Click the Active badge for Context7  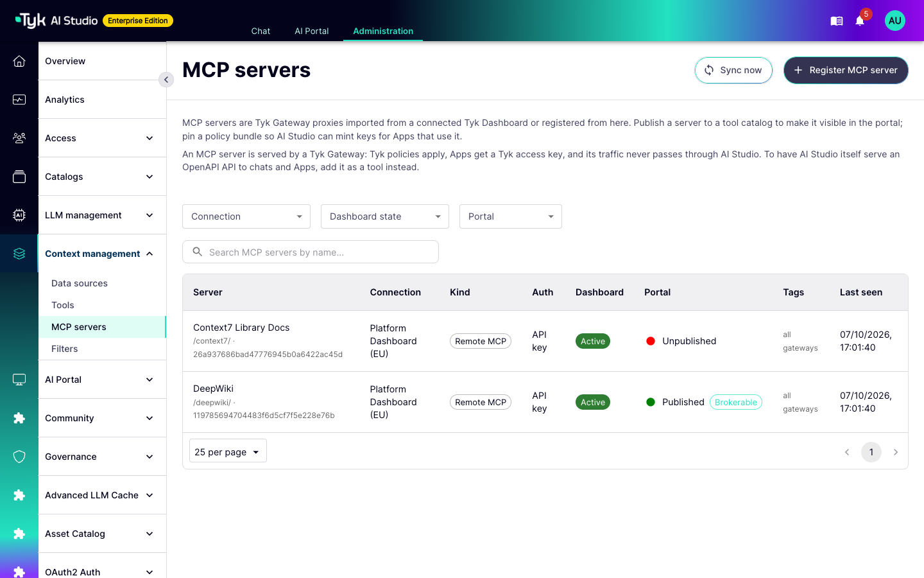tap(593, 341)
